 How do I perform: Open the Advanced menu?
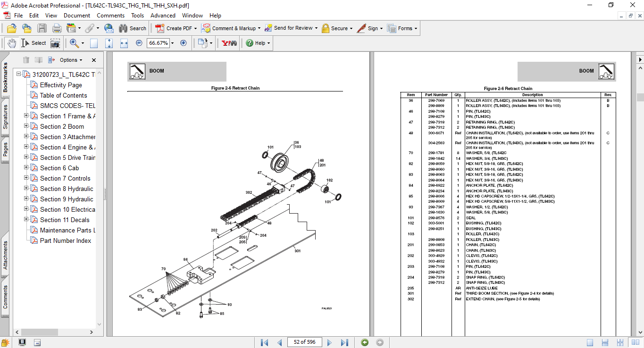(x=163, y=16)
